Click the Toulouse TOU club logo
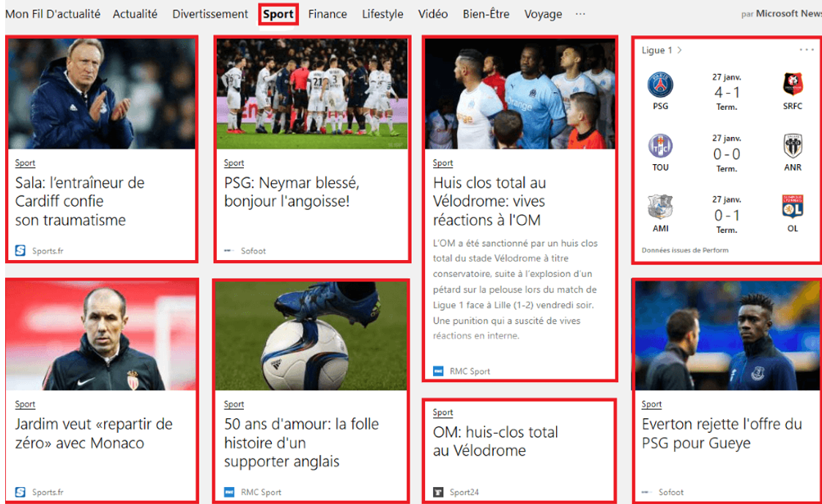 (661, 147)
